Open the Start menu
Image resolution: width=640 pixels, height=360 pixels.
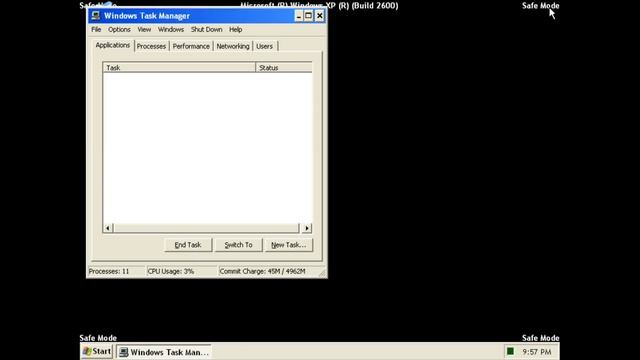[x=96, y=351]
